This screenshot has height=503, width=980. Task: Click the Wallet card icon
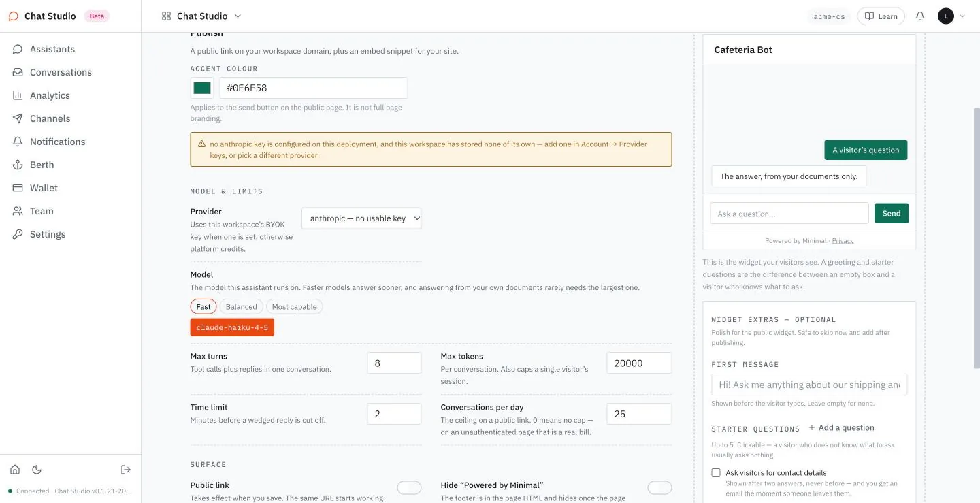tap(18, 188)
